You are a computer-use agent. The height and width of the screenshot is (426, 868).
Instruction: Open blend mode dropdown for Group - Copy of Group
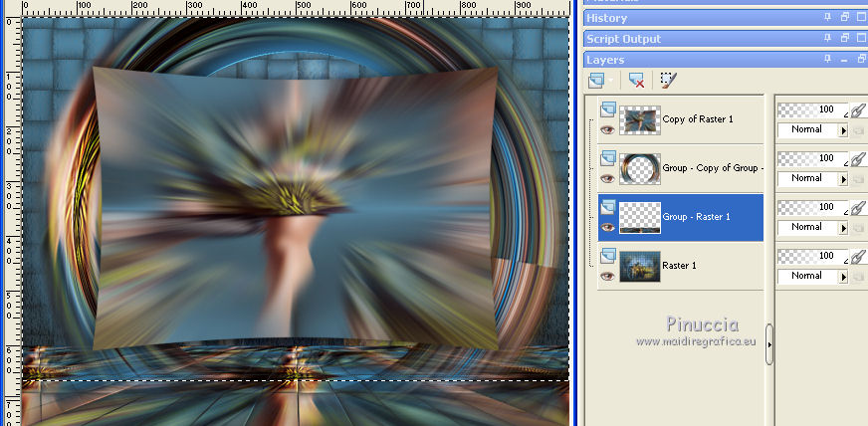[x=844, y=179]
